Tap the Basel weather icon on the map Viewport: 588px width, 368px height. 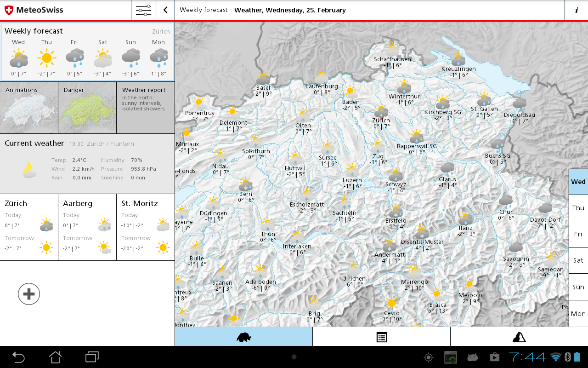[263, 78]
